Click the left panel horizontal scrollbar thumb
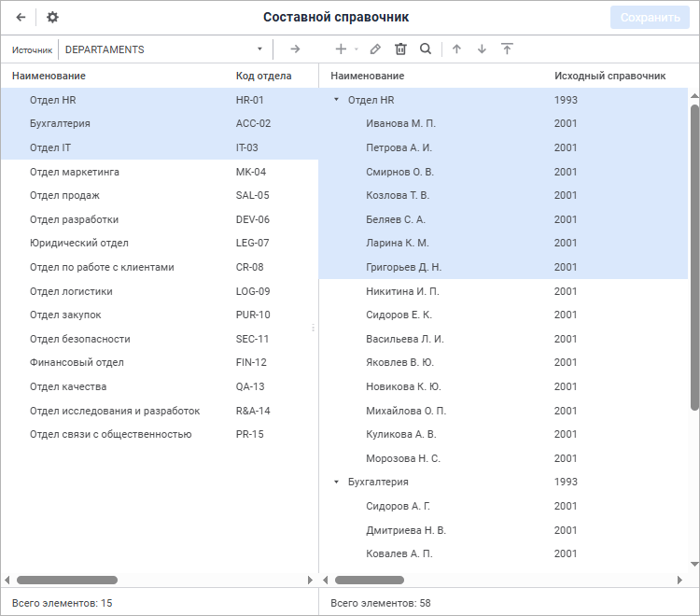 click(67, 580)
